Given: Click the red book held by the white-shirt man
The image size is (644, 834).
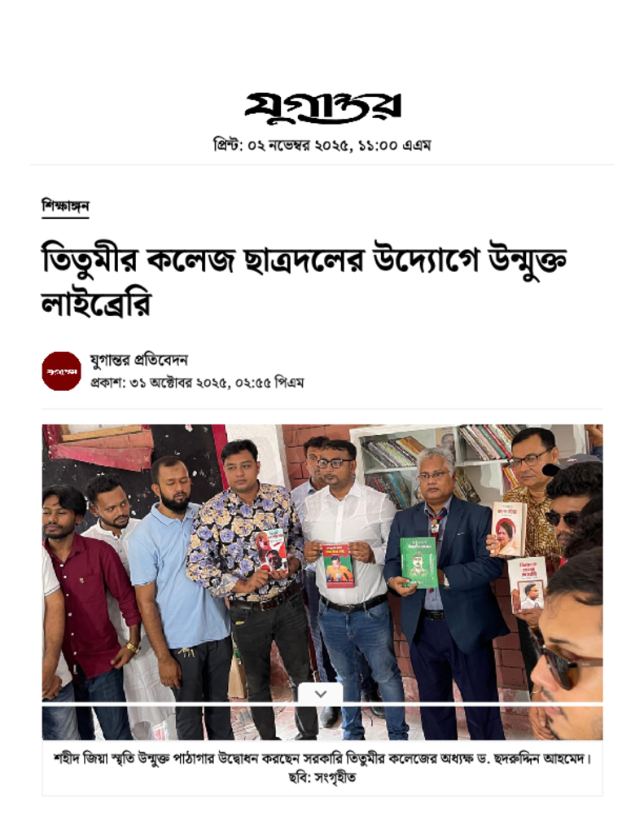Looking at the screenshot, I should [x=337, y=565].
